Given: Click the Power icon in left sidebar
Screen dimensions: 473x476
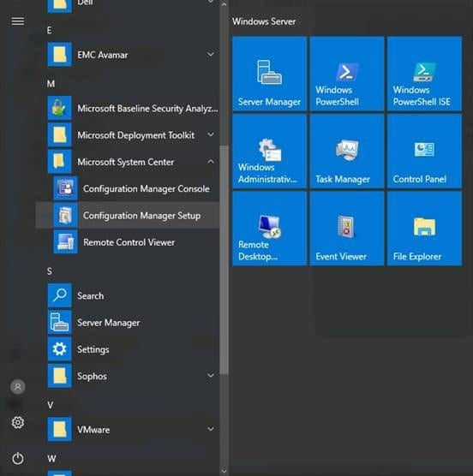Looking at the screenshot, I should pyautogui.click(x=18, y=458).
